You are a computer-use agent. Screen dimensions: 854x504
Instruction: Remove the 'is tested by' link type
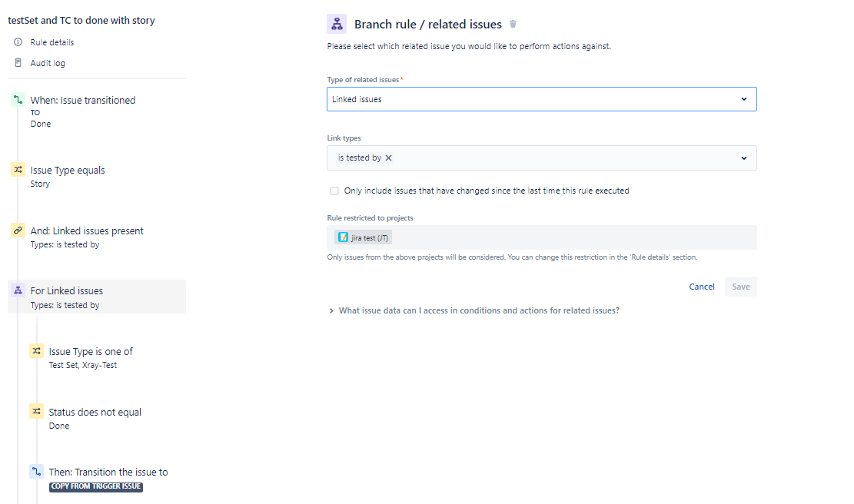click(388, 157)
